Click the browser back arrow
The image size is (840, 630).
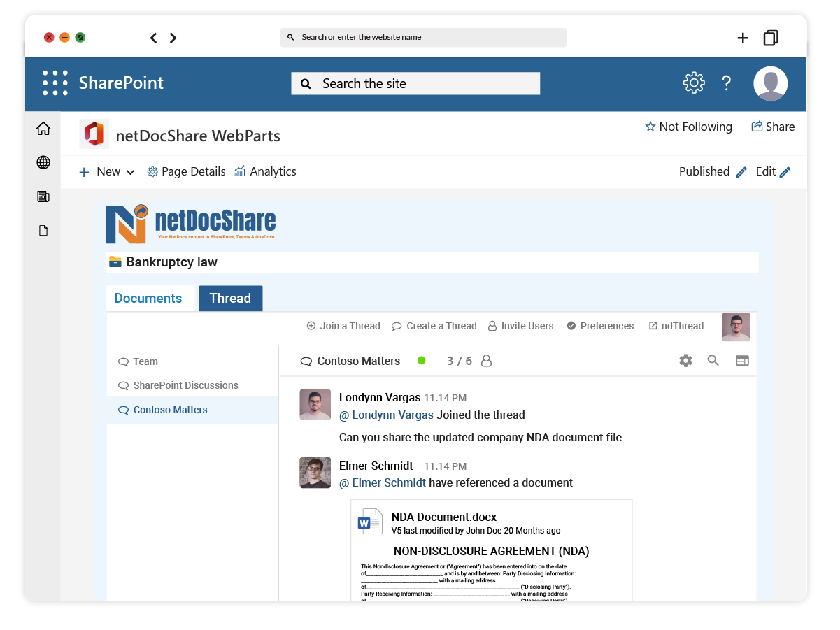click(x=154, y=38)
